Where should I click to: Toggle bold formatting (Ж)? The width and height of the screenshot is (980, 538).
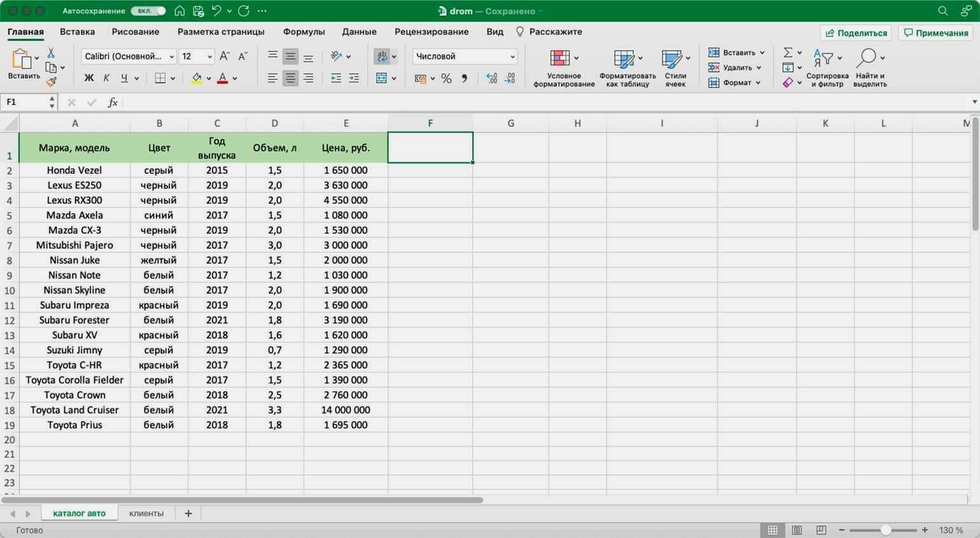pyautogui.click(x=89, y=78)
